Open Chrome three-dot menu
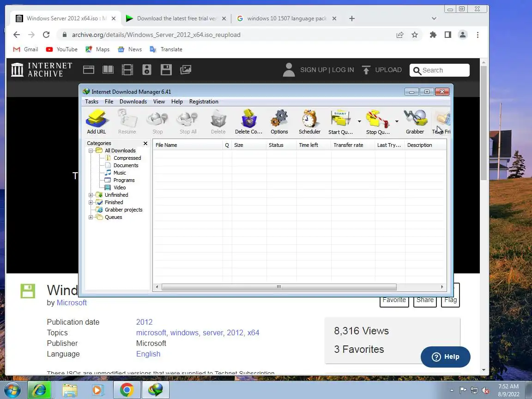 click(478, 35)
